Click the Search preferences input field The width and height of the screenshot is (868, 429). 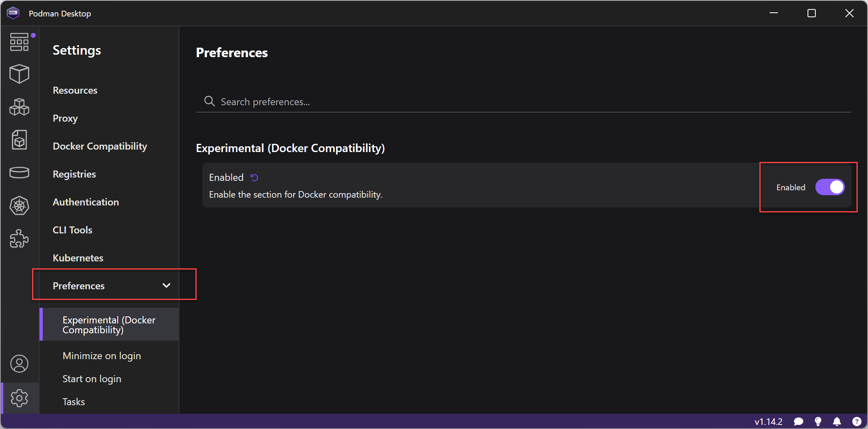pos(523,101)
